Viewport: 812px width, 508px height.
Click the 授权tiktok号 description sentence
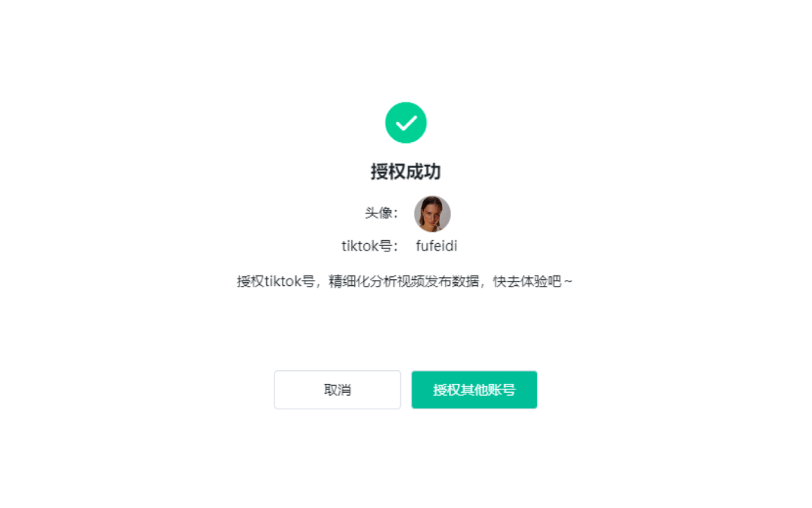pos(405,281)
